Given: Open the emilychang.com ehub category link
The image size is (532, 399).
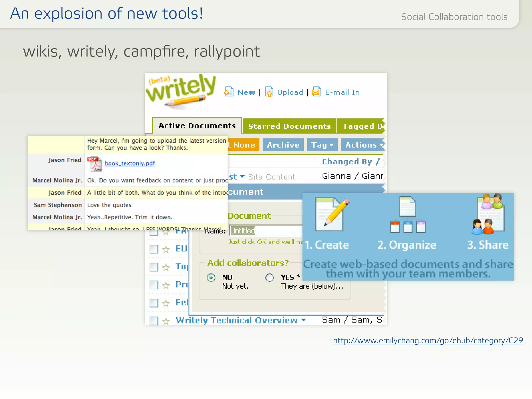Looking at the screenshot, I should (x=428, y=340).
